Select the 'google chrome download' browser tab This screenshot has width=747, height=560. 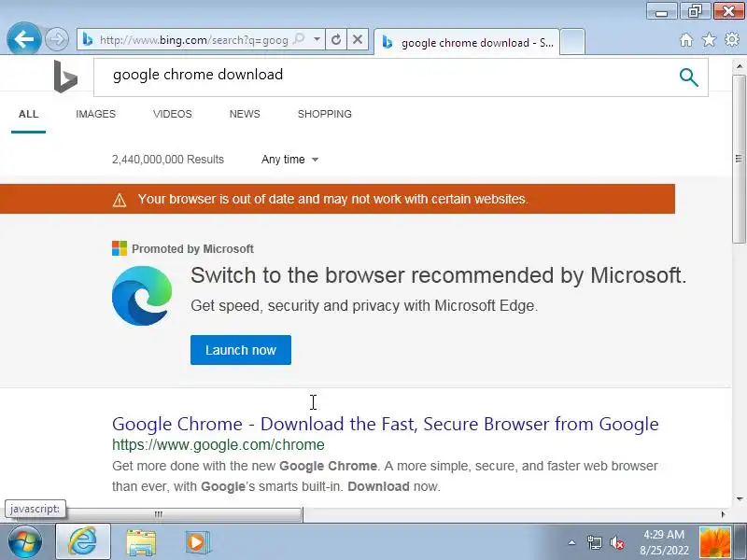point(467,43)
